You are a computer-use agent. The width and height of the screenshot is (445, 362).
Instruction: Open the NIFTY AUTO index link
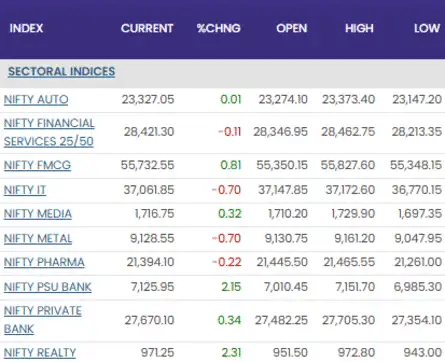36,100
